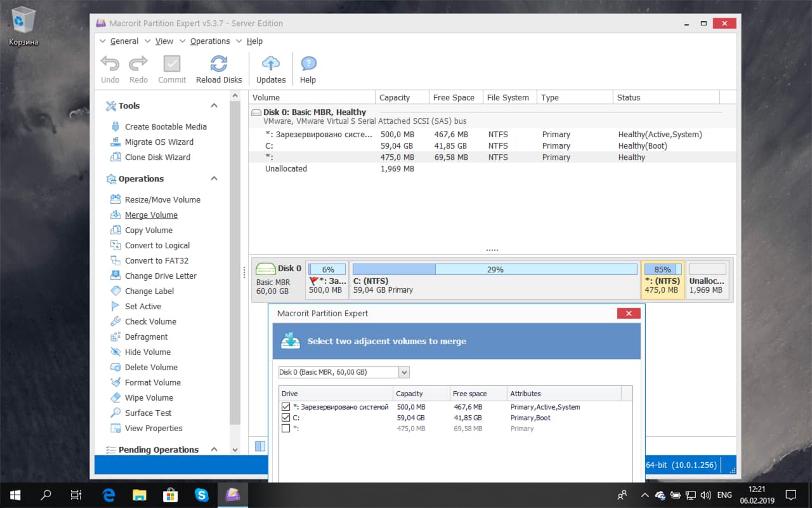Viewport: 812px width, 508px height.
Task: Click the Redo toolbar icon
Action: [x=138, y=69]
